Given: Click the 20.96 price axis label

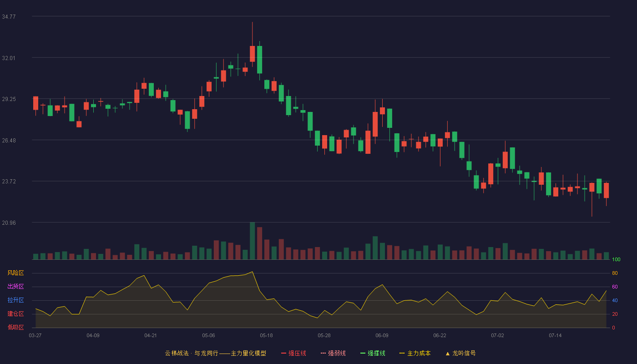Looking at the screenshot, I should pos(9,222).
